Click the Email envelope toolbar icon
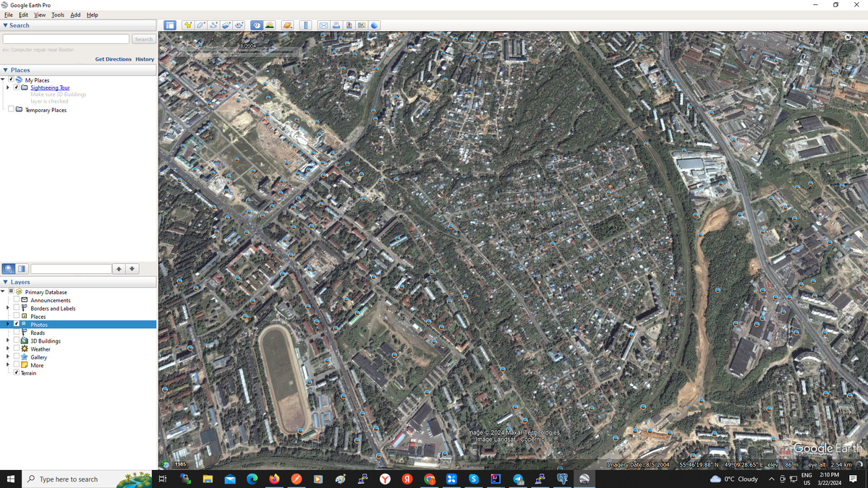Screen dimensions: 868x488 point(323,25)
